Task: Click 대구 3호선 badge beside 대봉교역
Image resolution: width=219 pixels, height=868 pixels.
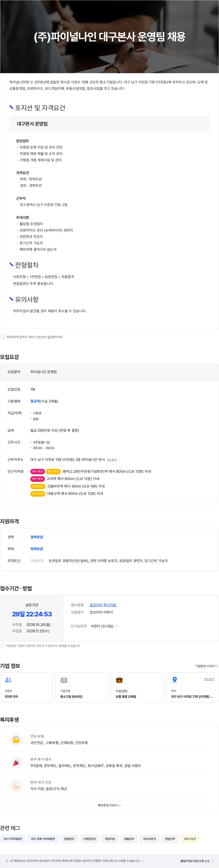Action: (38, 494)
